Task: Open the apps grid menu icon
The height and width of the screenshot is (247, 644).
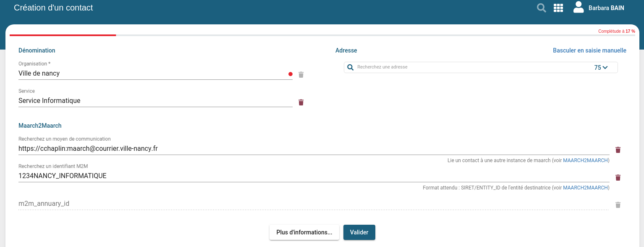Action: tap(558, 8)
